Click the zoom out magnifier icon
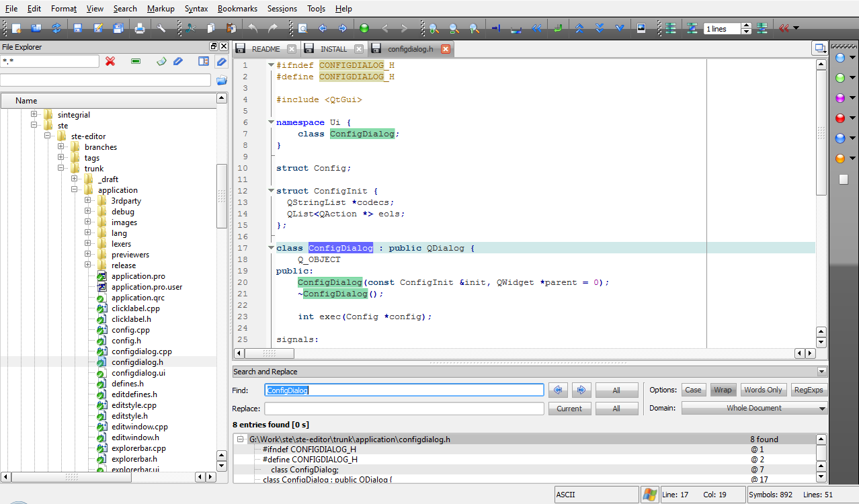The height and width of the screenshot is (504, 859). [x=454, y=28]
